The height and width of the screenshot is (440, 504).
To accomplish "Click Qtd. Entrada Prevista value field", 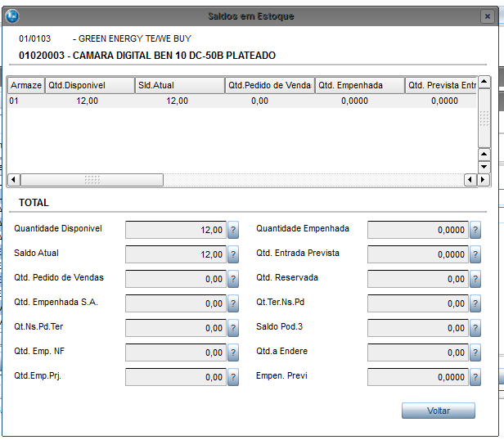I will pos(418,254).
